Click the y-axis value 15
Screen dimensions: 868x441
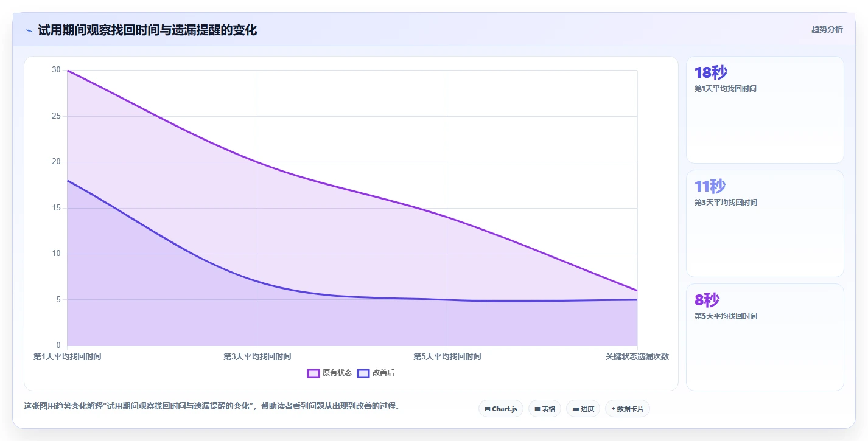[x=57, y=207]
